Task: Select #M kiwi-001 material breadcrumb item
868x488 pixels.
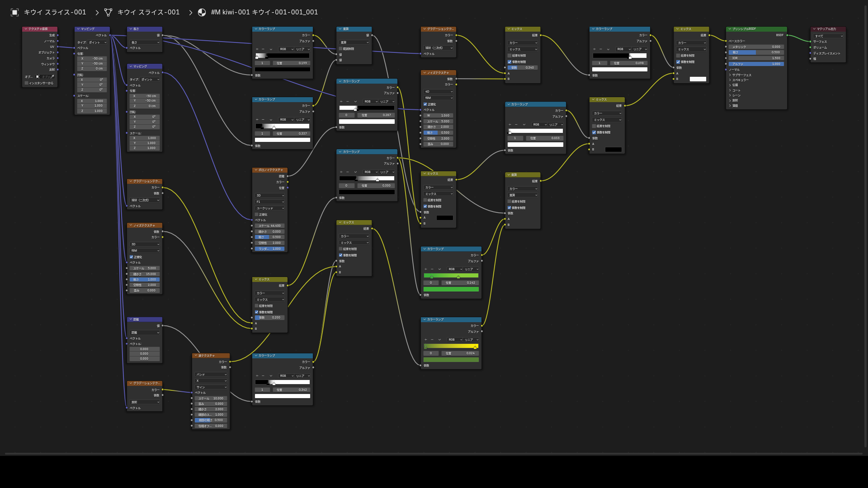Action: pyautogui.click(x=264, y=12)
